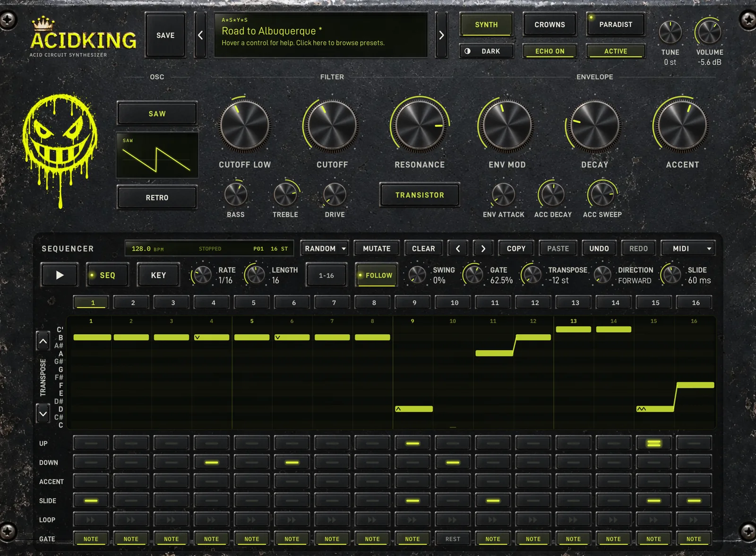The height and width of the screenshot is (556, 756).
Task: Click the Rate knob
Action: coord(202,275)
